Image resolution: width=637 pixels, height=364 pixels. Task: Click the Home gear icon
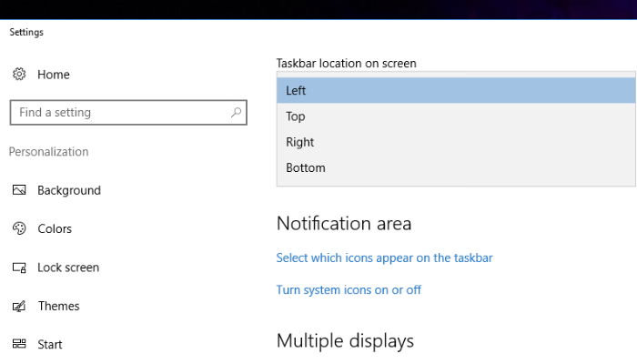point(19,75)
